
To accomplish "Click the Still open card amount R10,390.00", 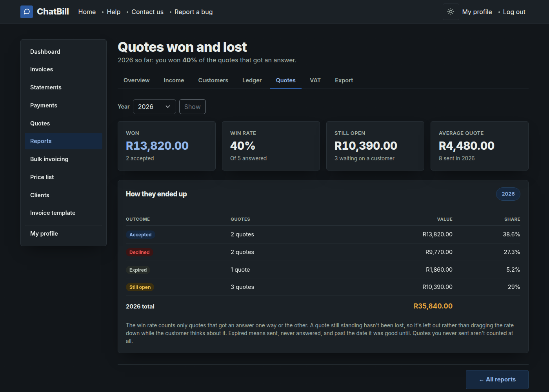I will [366, 146].
